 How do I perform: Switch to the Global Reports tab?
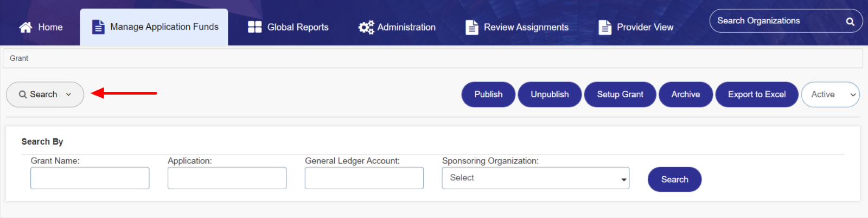click(297, 27)
